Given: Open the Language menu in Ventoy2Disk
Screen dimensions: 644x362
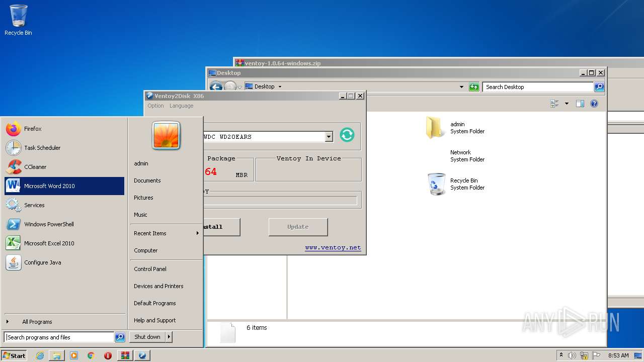Looking at the screenshot, I should [x=181, y=106].
